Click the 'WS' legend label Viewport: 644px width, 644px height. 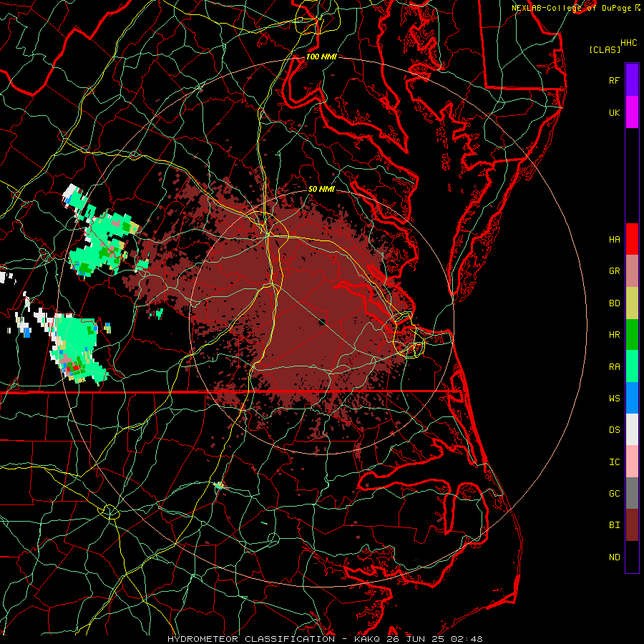[614, 398]
